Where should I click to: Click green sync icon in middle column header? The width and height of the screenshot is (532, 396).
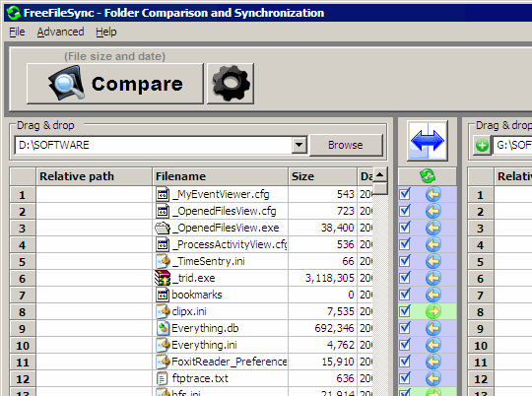click(x=428, y=176)
